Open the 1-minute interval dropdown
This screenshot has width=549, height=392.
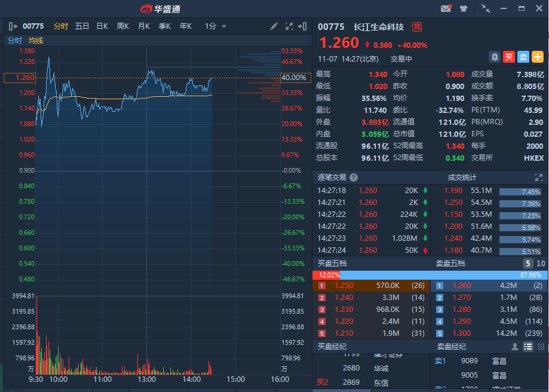click(216, 26)
